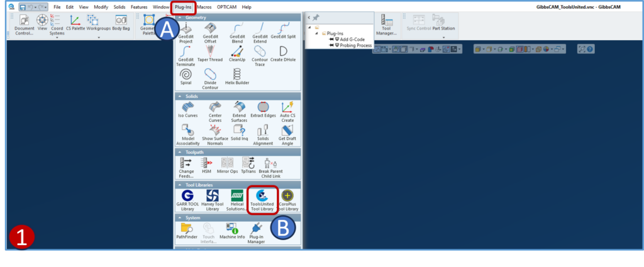Screen dimensions: 644x267
Task: Click the Spiral geometry tool
Action: coord(185,77)
